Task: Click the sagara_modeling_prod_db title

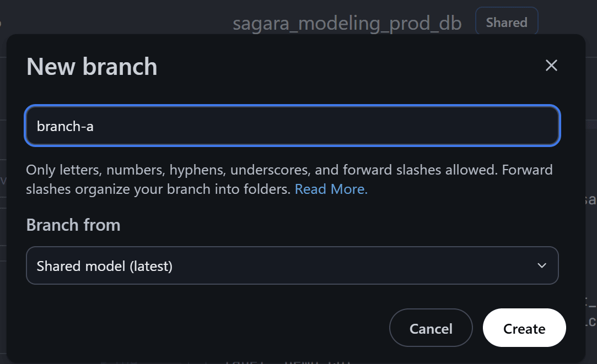Action: tap(347, 24)
